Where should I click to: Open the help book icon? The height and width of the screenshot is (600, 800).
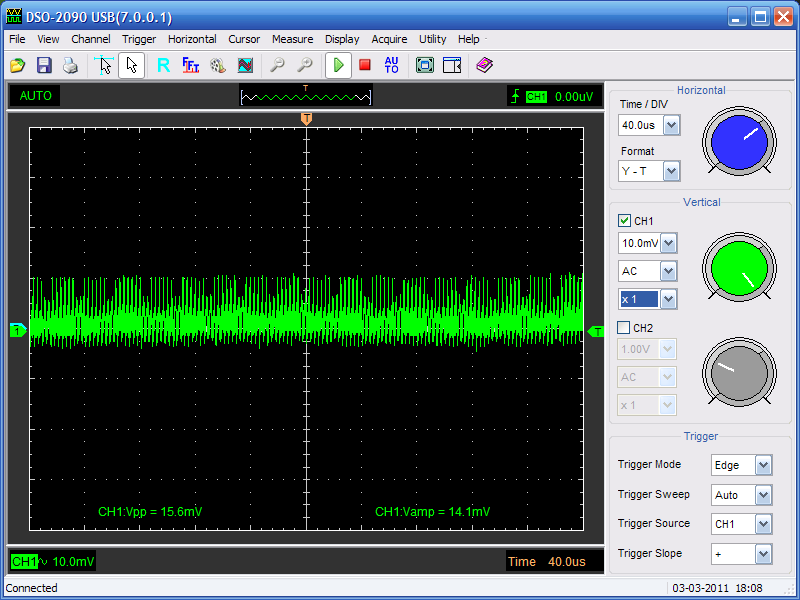484,66
